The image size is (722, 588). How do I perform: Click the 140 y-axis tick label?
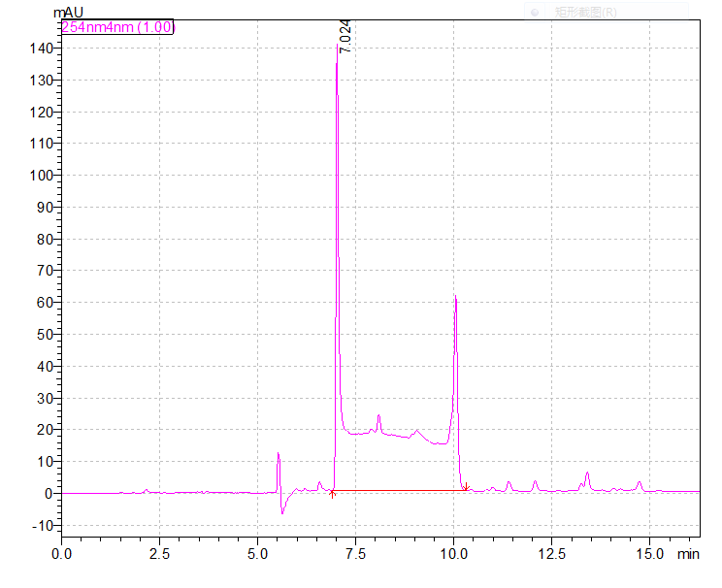(42, 48)
